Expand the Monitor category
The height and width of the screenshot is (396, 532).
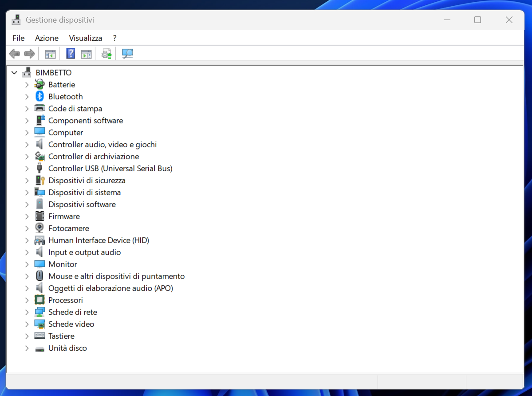point(27,264)
